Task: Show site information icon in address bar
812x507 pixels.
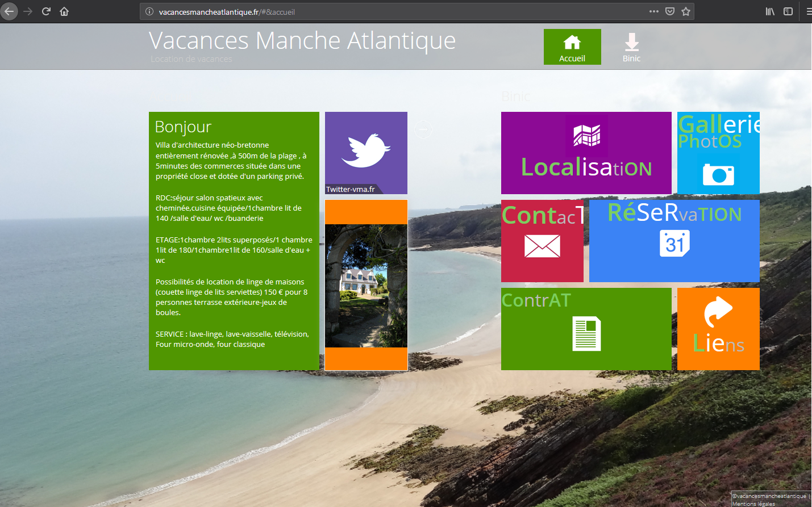Action: [x=149, y=11]
